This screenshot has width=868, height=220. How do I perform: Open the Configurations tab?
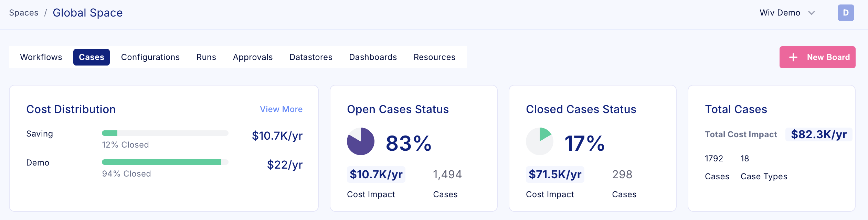(x=150, y=57)
